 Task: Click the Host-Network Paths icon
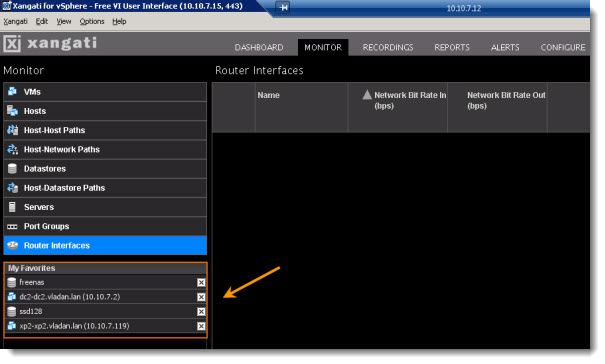click(12, 149)
